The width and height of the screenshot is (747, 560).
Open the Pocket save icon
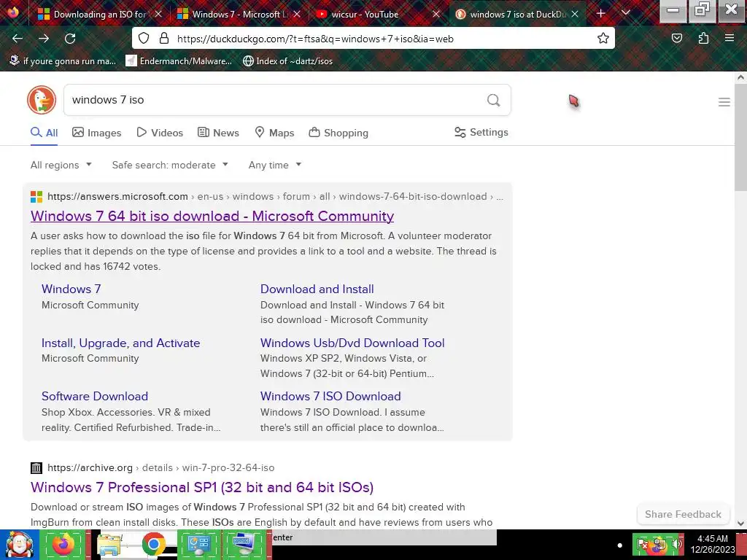[677, 39]
